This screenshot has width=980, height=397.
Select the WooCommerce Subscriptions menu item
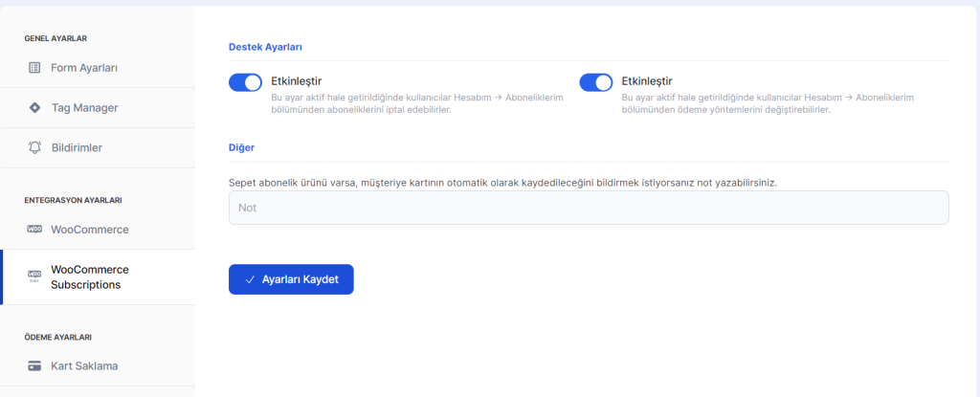[89, 276]
